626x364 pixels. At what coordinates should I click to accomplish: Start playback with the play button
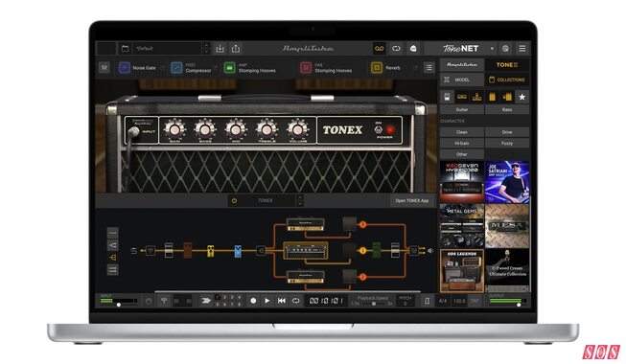pos(267,301)
